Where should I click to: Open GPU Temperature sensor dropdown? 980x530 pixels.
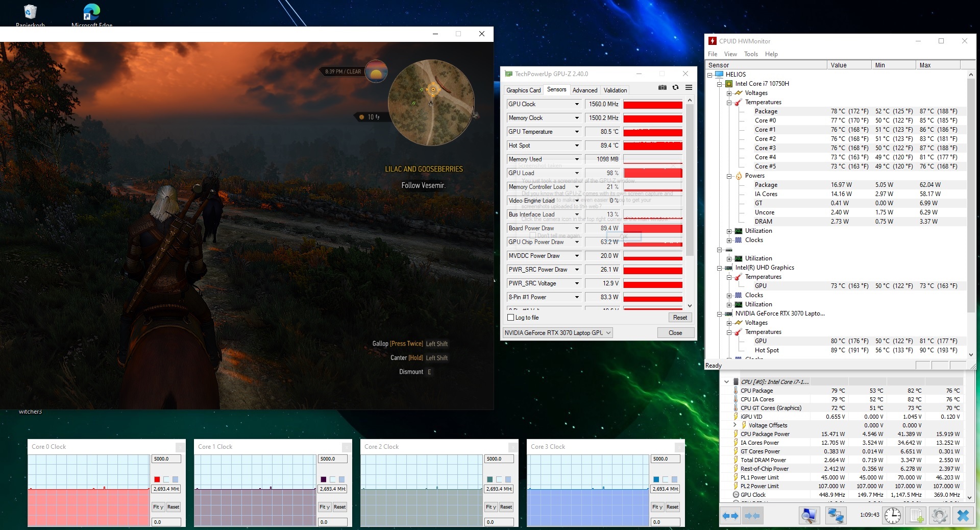coord(577,132)
